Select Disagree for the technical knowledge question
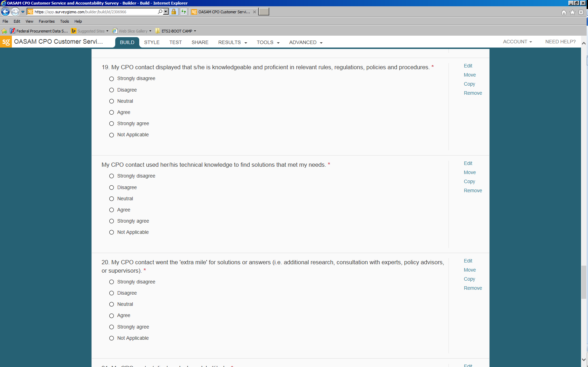The image size is (588, 367). pyautogui.click(x=112, y=188)
